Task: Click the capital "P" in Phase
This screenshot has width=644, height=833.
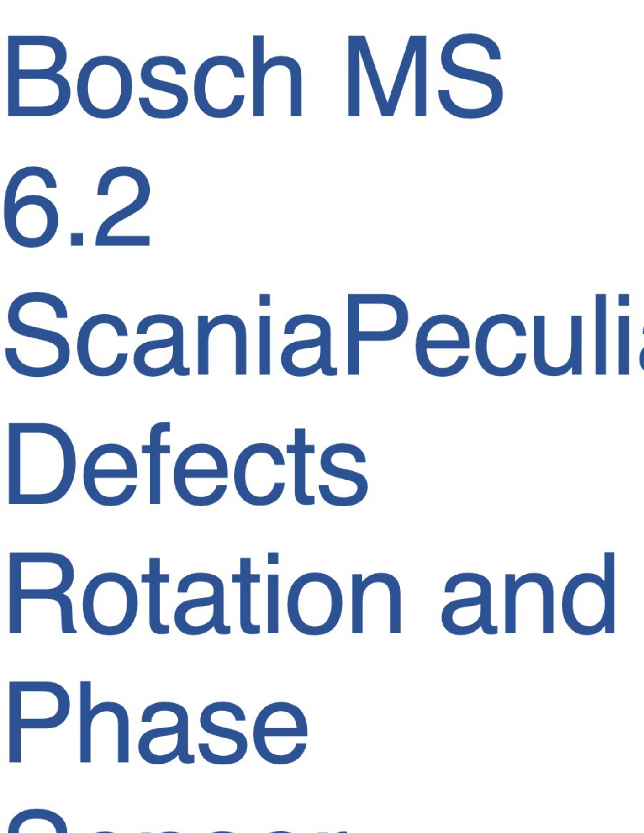Action: click(x=39, y=722)
